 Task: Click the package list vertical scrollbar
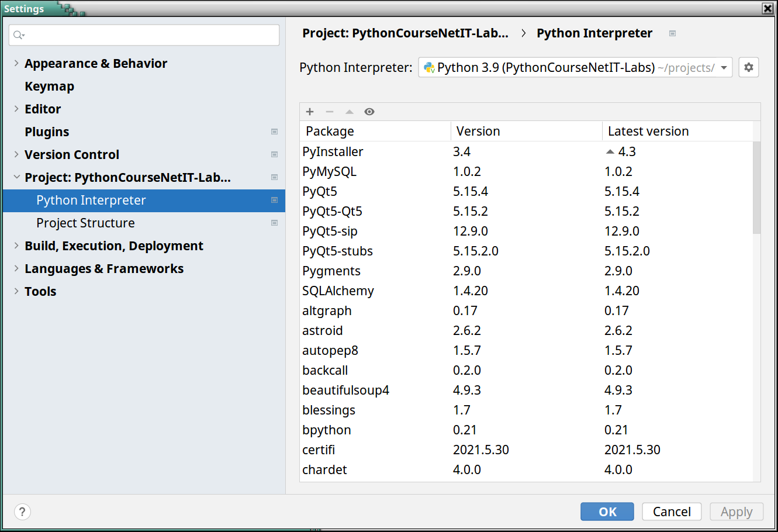pos(757,188)
